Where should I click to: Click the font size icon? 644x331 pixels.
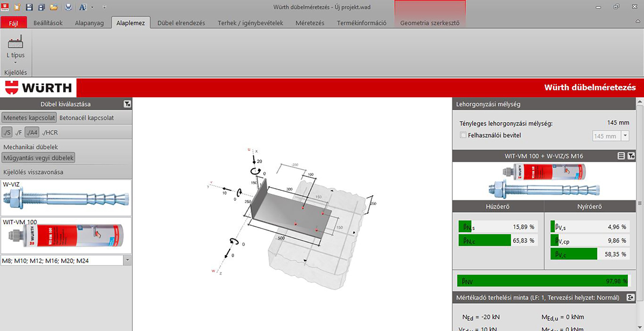pyautogui.click(x=83, y=7)
